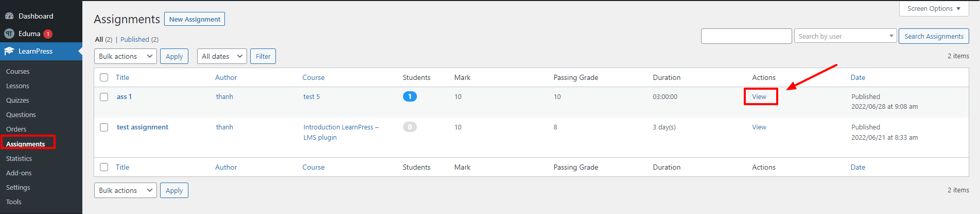
Task: Expand the top Bulk actions dropdown
Action: pyautogui.click(x=126, y=56)
